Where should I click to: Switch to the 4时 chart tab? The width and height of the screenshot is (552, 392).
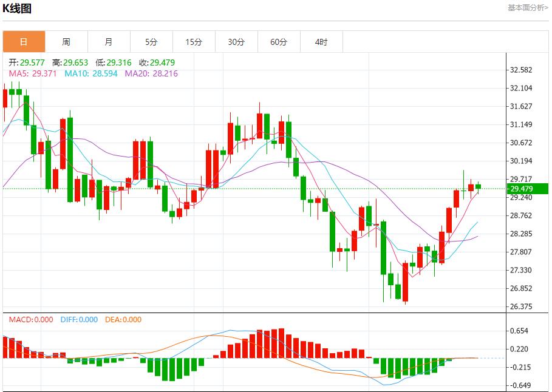(x=321, y=42)
